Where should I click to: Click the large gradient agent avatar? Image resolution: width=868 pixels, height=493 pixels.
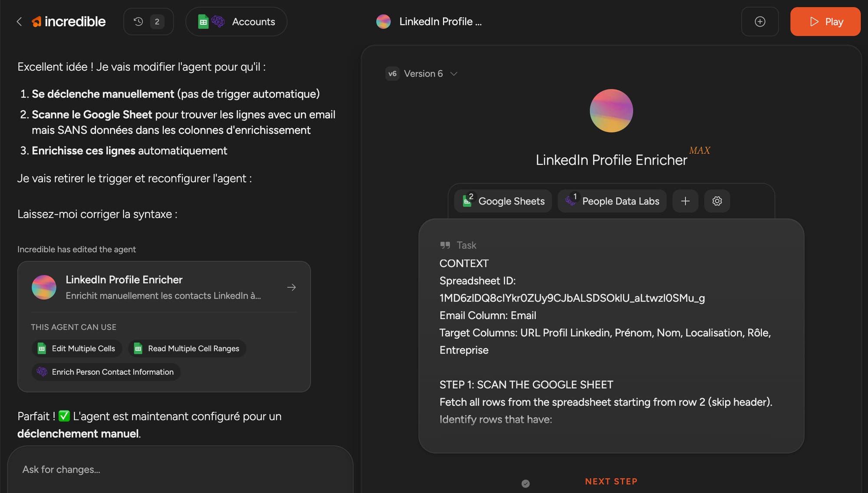tap(611, 111)
